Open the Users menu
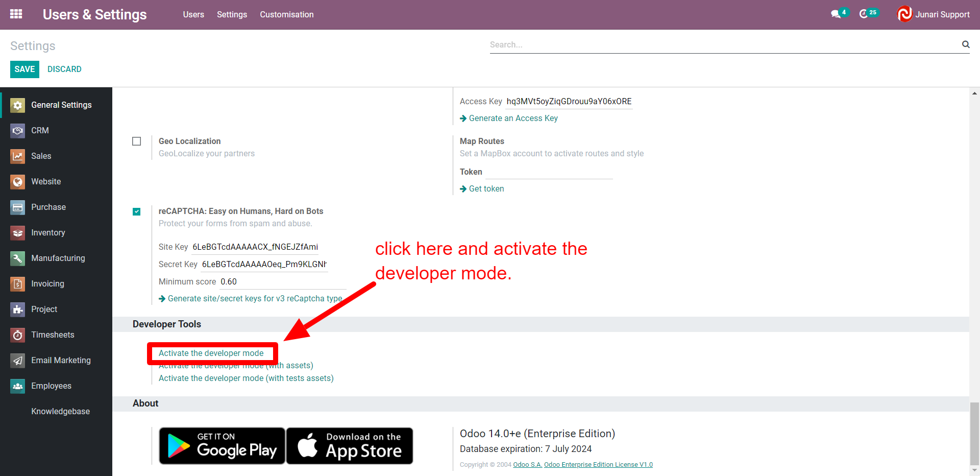 pos(193,14)
